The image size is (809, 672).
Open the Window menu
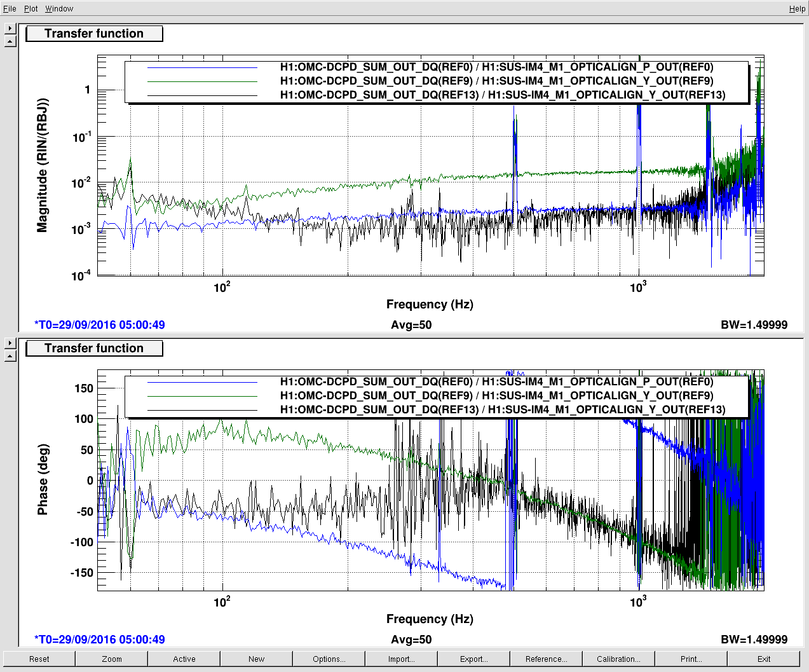[x=59, y=9]
